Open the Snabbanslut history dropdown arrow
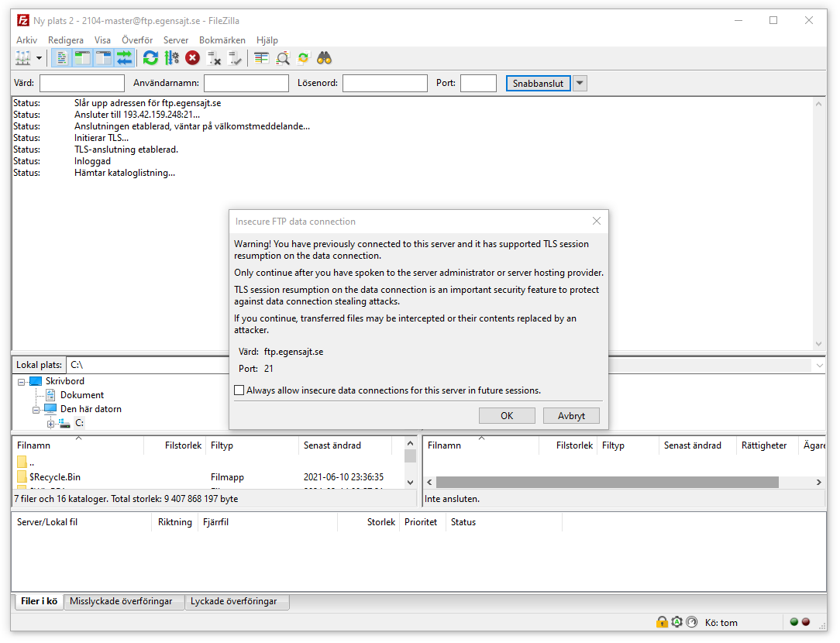Screen dimensions: 840x643 coord(580,83)
